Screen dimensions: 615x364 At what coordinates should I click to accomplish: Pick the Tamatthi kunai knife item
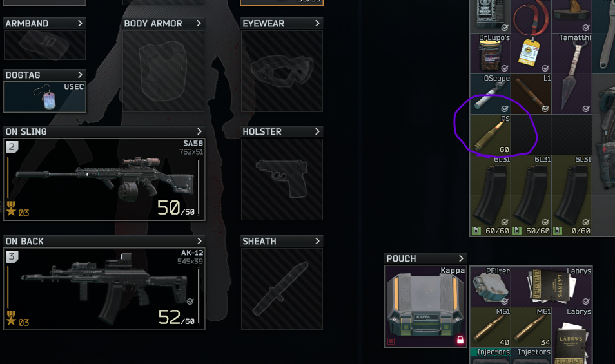pyautogui.click(x=571, y=73)
